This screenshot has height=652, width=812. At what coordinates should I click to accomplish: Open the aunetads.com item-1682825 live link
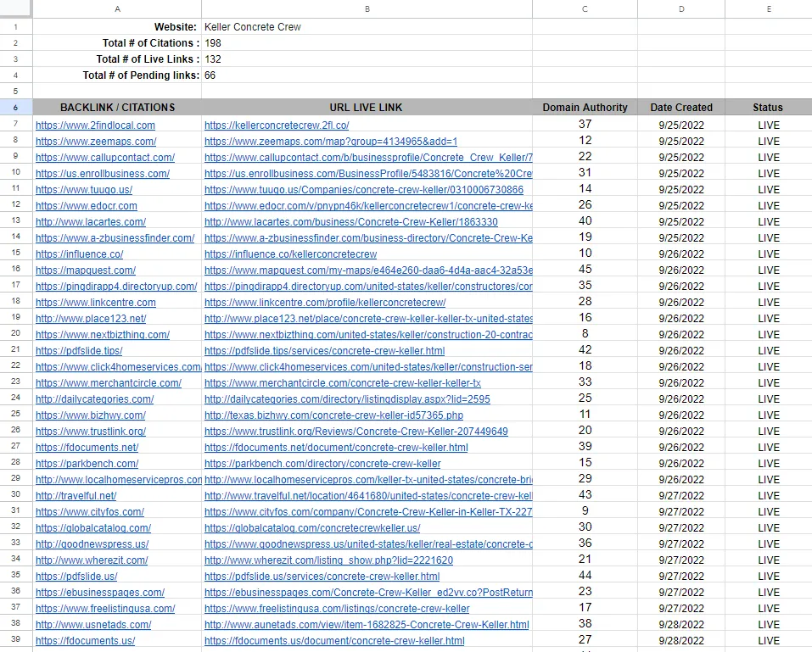click(x=367, y=625)
